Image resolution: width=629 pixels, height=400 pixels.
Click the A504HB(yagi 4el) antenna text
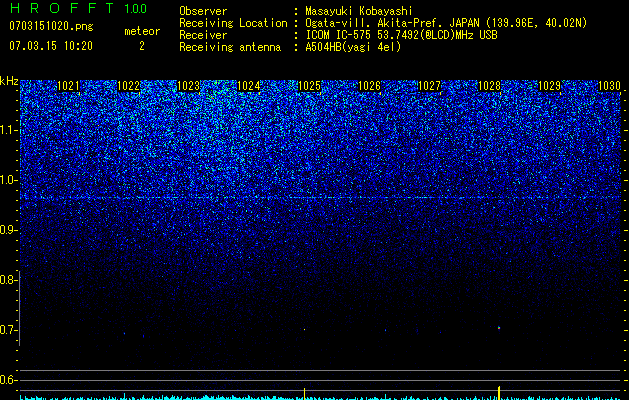tap(353, 47)
